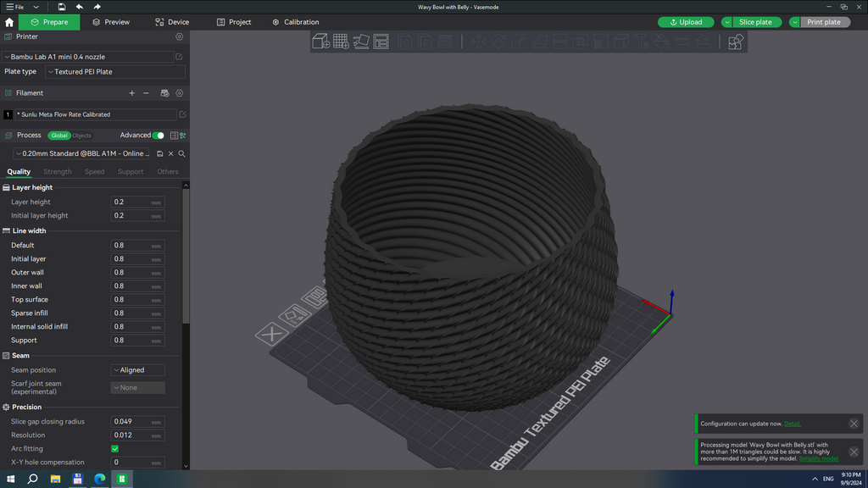Open the Assembly view puzzle icon
This screenshot has height=488, width=868.
[735, 42]
